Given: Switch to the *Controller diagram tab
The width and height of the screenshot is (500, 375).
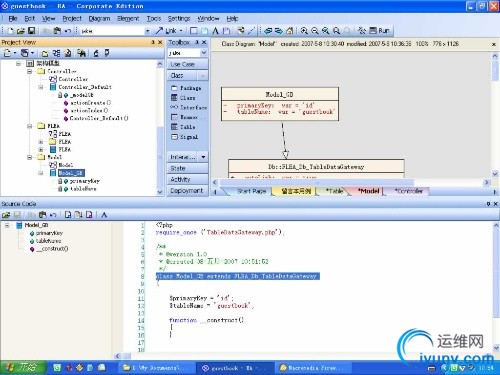Looking at the screenshot, I should pyautogui.click(x=408, y=191).
